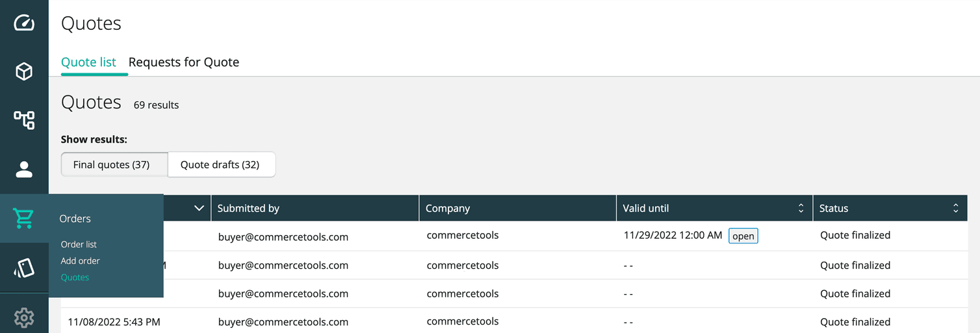This screenshot has width=980, height=333.
Task: Go to Order list in Orders submenu
Action: coord(79,245)
